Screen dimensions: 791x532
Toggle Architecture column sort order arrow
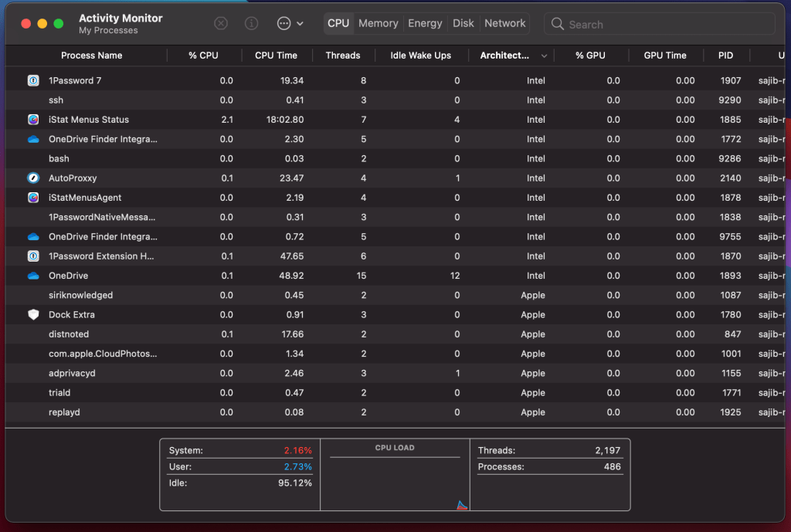[544, 56]
